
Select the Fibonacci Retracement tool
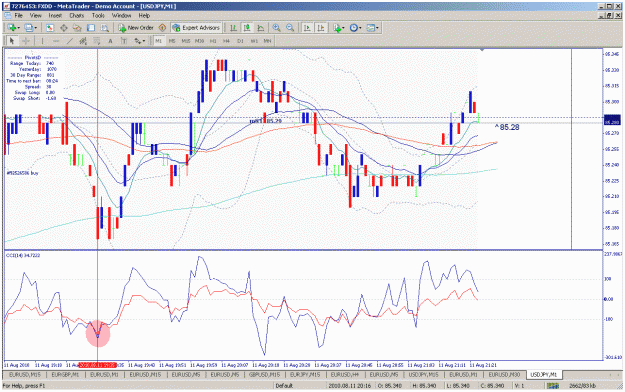[96, 41]
